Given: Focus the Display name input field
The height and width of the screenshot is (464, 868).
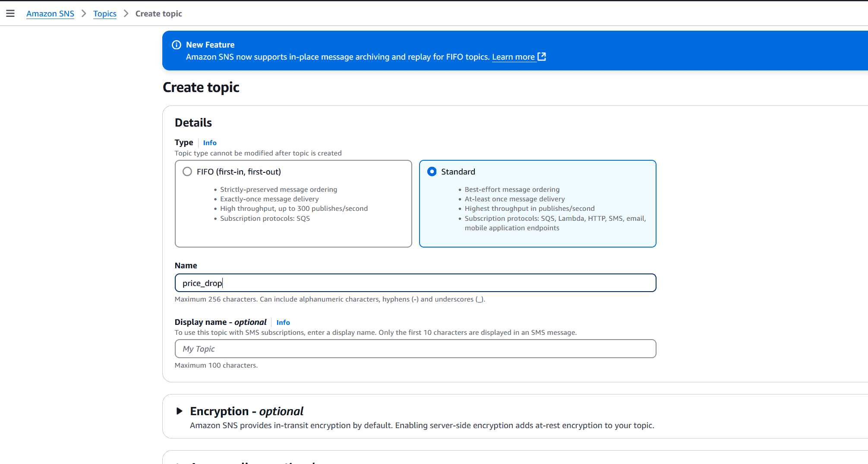Looking at the screenshot, I should pos(415,349).
